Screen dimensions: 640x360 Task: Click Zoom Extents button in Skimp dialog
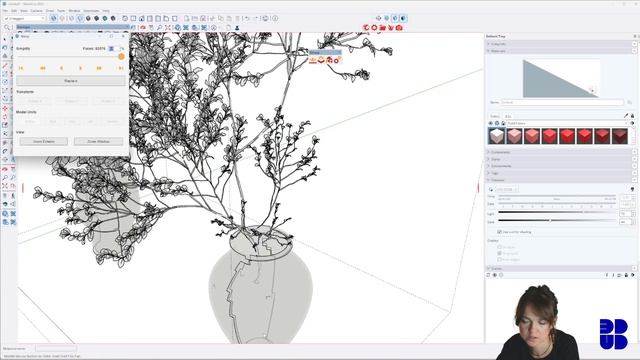pyautogui.click(x=44, y=141)
